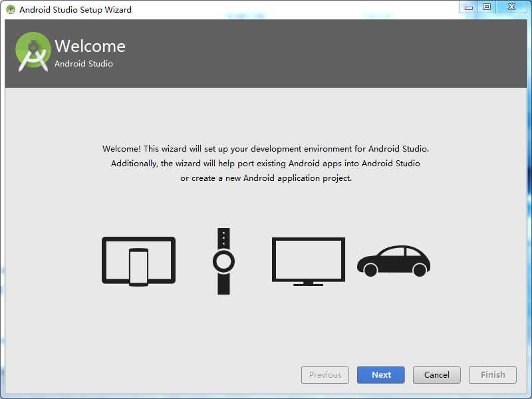Click the line 'Additionally, the wizard will help port...'
The height and width of the screenshot is (399, 532).
pyautogui.click(x=265, y=163)
